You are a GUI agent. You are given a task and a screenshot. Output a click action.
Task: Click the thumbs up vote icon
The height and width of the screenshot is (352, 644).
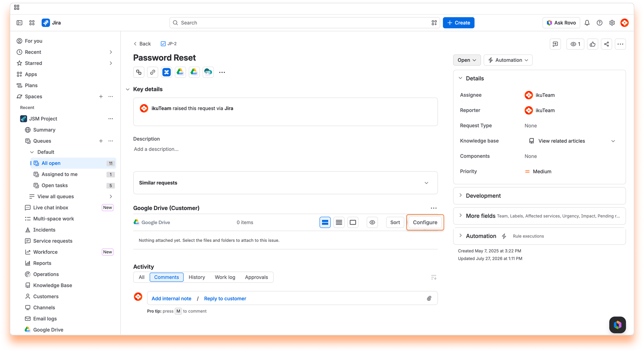tap(593, 44)
